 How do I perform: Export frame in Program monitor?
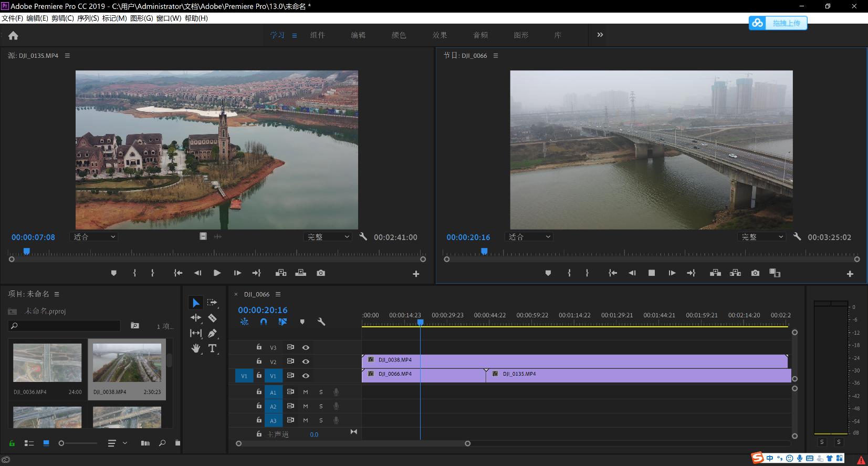pos(755,273)
